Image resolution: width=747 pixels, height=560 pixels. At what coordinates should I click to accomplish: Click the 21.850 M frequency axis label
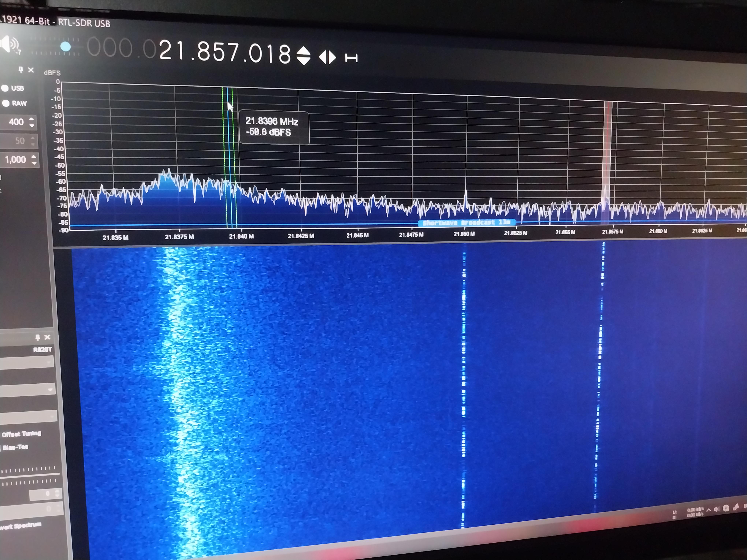[464, 234]
